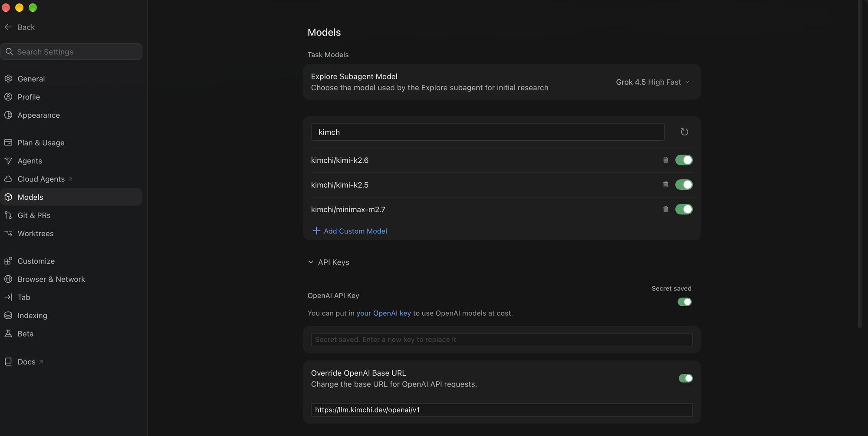
Task: Disable the kimchi/kimi-k2.6 model toggle
Action: click(684, 160)
